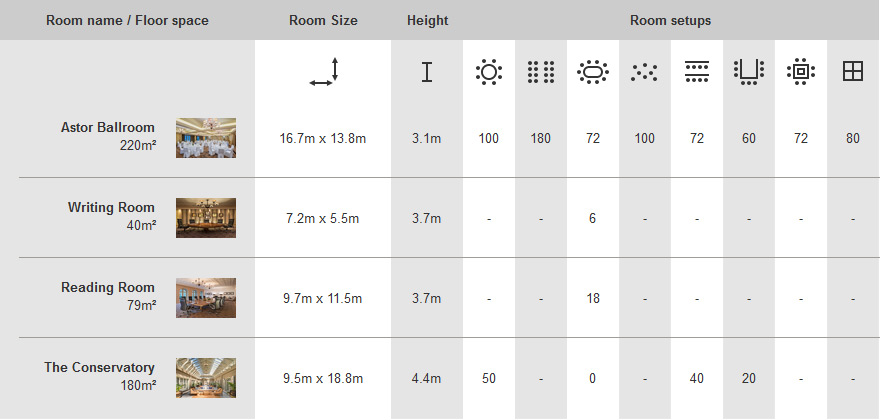
Task: Click The Conservatory name link
Action: click(x=99, y=367)
